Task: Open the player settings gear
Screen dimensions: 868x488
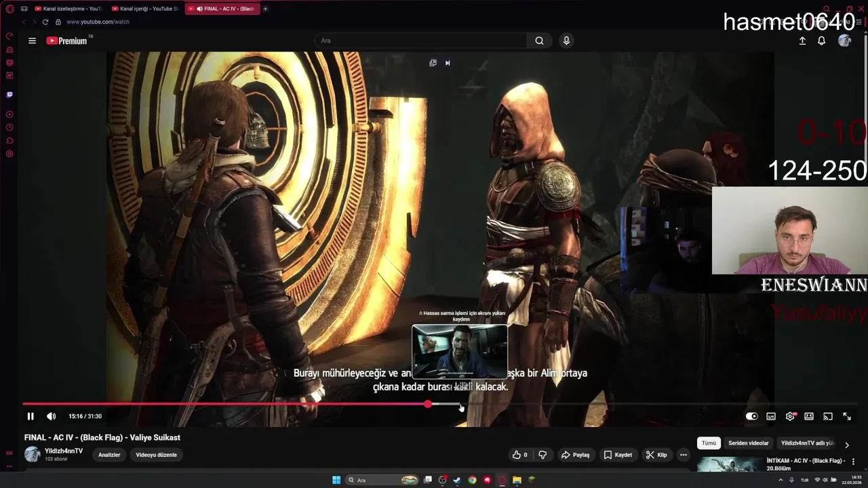Action: point(790,416)
